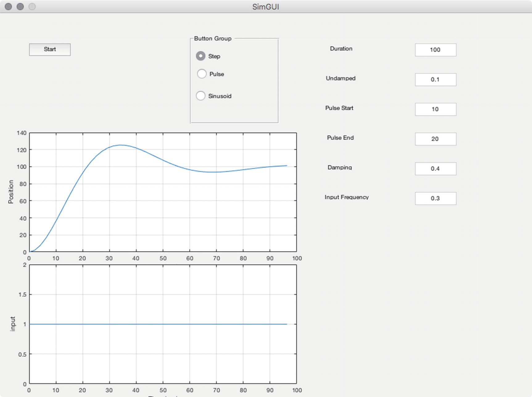
Task: Click the SimGUI window title text
Action: tap(266, 7)
